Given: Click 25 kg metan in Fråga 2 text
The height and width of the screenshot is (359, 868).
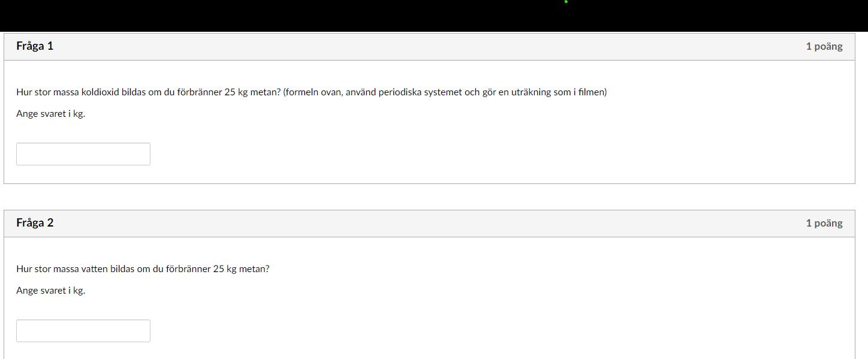Looking at the screenshot, I should coord(241,269).
